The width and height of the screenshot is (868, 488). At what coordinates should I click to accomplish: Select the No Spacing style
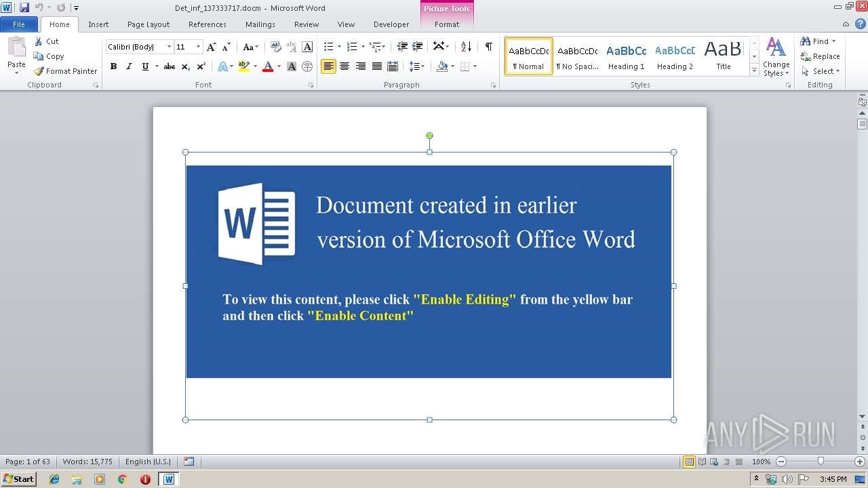click(577, 56)
